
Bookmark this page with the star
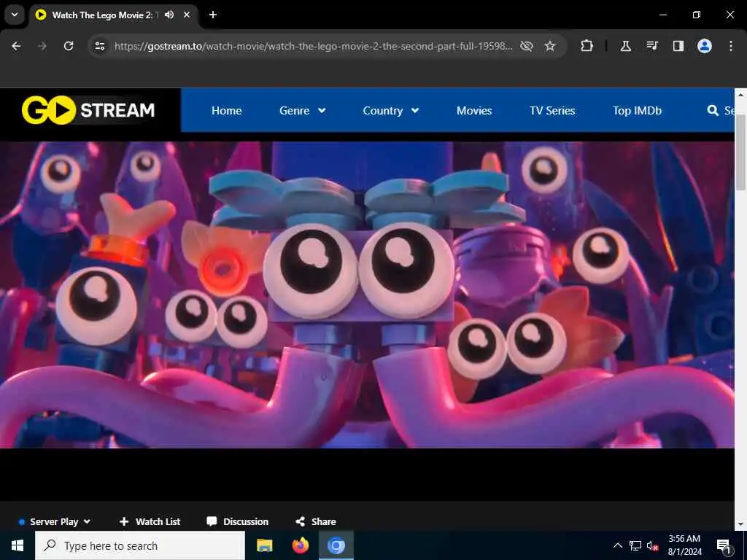tap(550, 46)
